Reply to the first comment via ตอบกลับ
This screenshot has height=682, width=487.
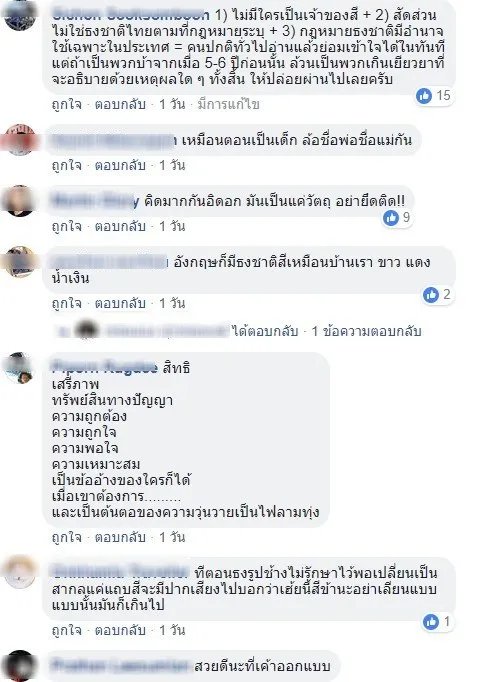click(120, 104)
